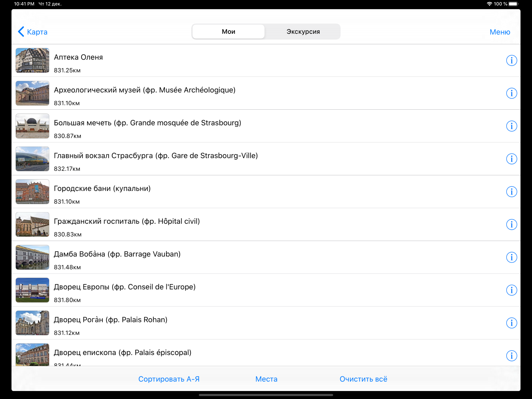Select Дворец Европы (Conseil de l'Europe) title

point(125,287)
